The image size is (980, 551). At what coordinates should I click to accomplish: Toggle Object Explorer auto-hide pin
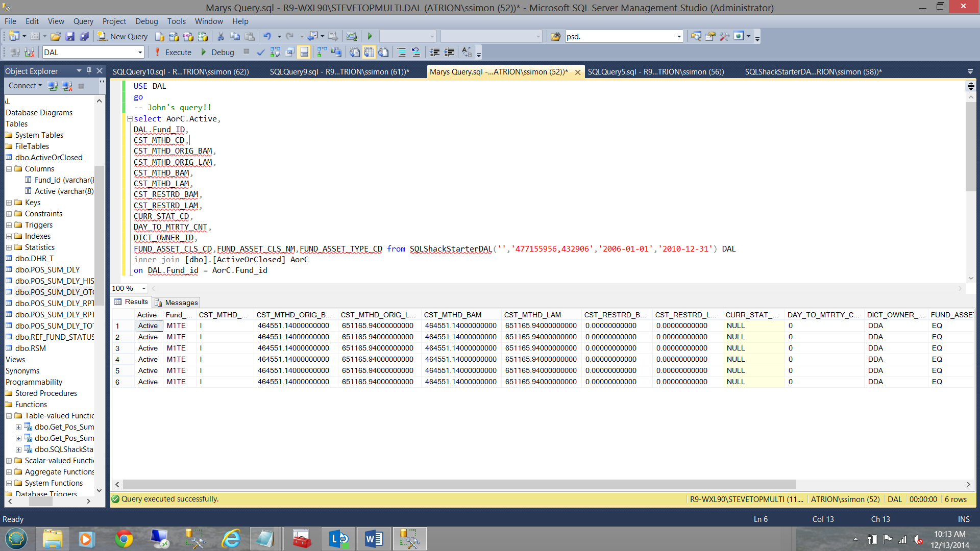point(89,71)
